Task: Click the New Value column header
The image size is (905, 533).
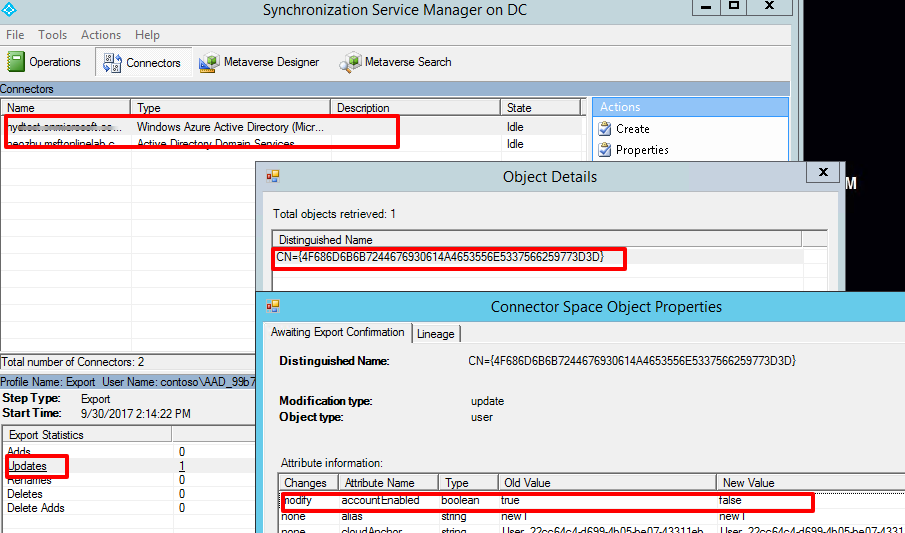Action: pos(810,483)
